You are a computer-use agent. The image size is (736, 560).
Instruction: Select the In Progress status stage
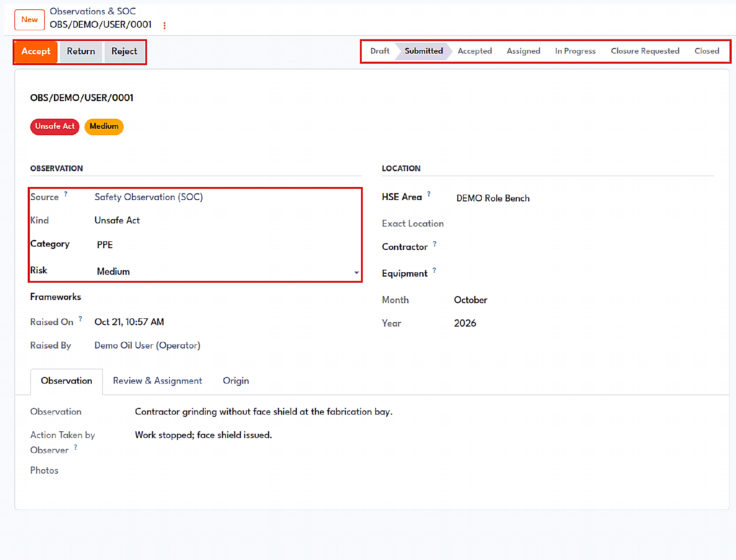[x=575, y=51]
